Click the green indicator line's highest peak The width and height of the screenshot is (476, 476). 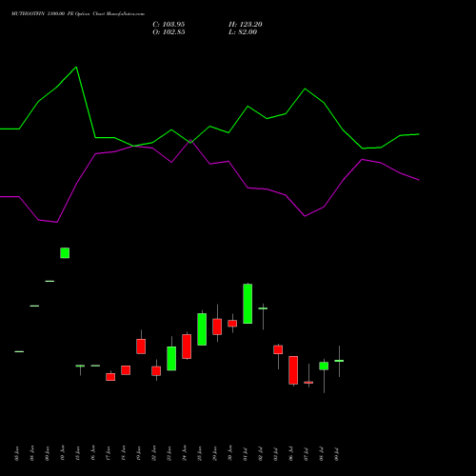click(x=76, y=68)
